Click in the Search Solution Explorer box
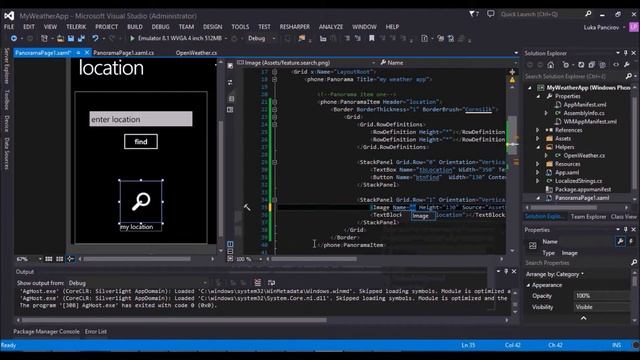The image size is (640, 360). pyautogui.click(x=576, y=76)
